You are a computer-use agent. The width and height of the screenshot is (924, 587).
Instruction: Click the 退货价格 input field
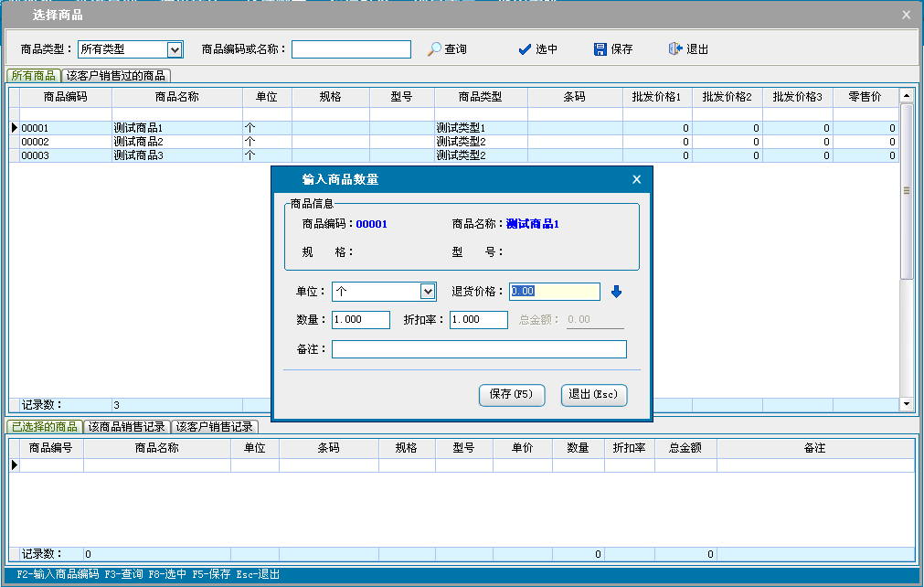click(554, 292)
